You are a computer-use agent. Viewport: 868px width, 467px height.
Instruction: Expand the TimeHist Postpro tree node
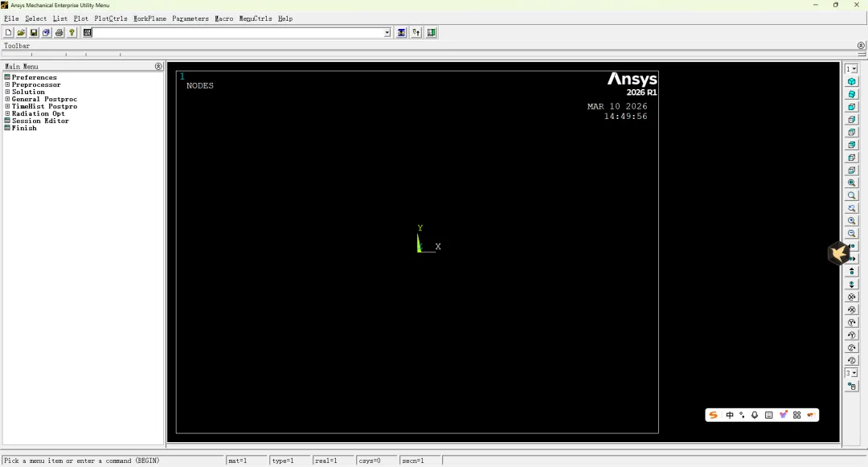pos(7,106)
